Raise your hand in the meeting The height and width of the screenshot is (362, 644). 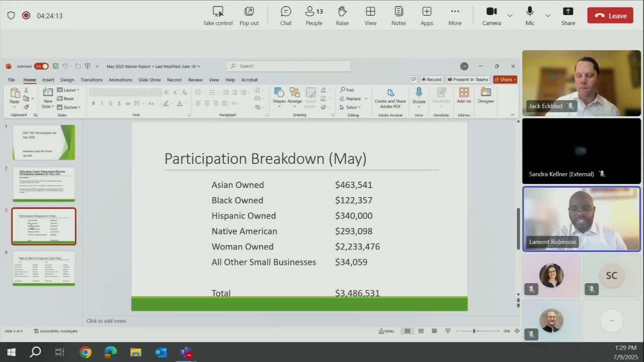click(x=342, y=16)
